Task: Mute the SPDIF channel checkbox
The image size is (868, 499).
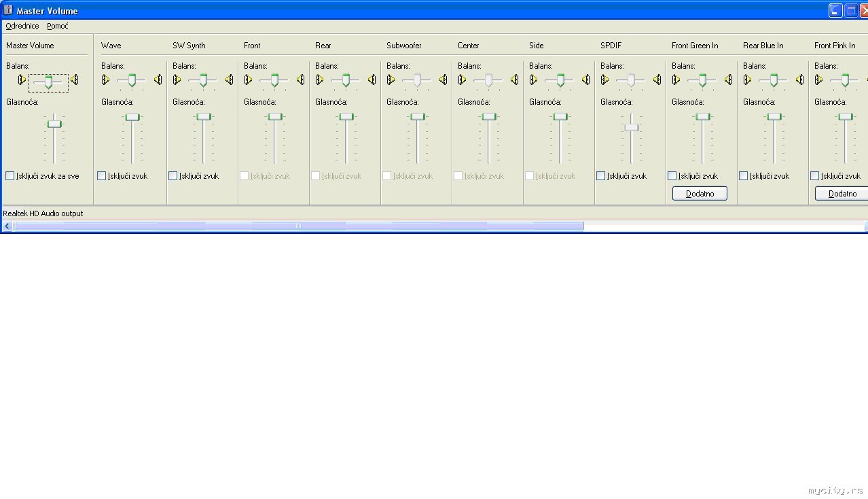Action: [x=600, y=176]
